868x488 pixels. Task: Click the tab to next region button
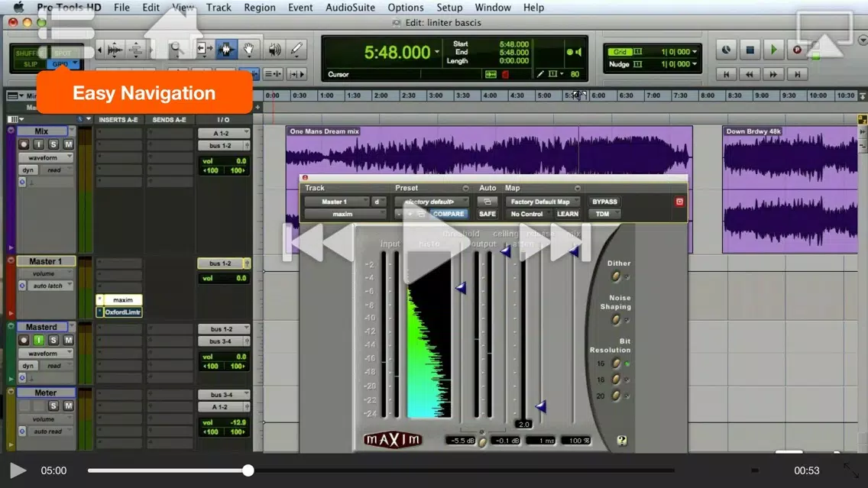tap(296, 74)
